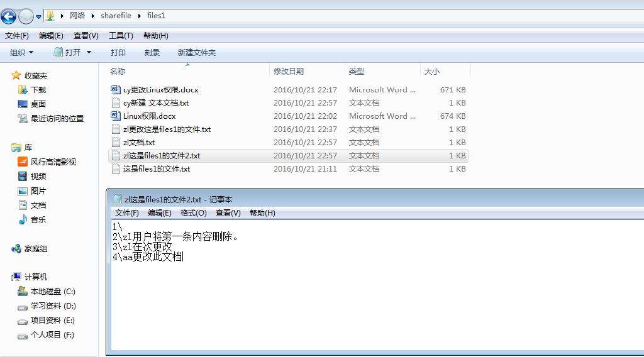Place cursor in line 4\aa更改此文档

click(x=148, y=257)
